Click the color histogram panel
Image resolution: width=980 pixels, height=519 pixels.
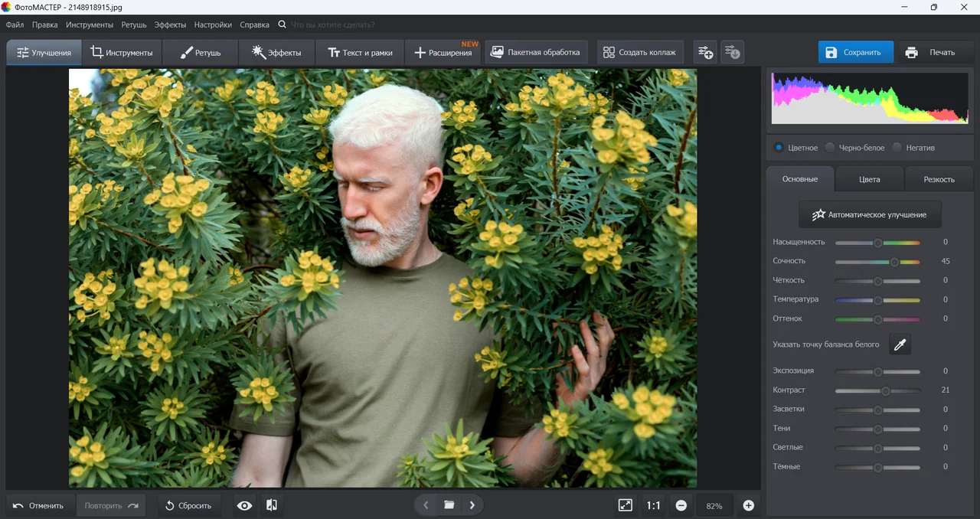870,98
